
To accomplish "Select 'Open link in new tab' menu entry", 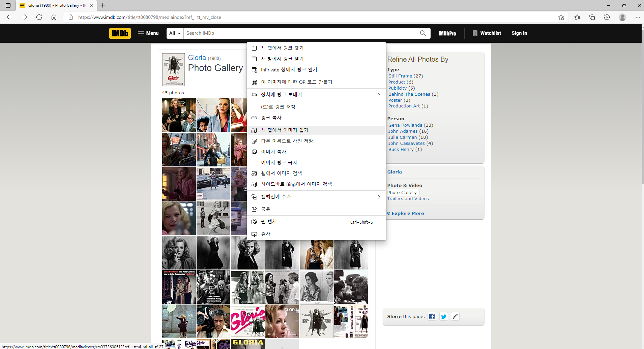I will tap(316, 48).
